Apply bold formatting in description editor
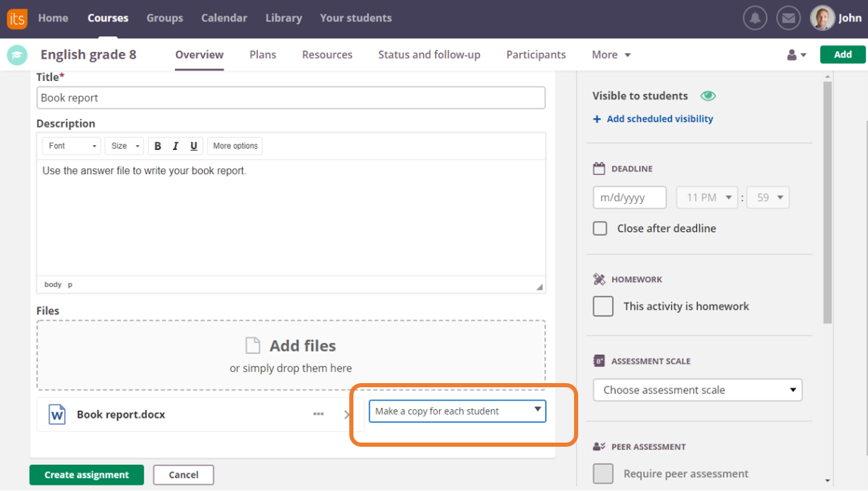 158,146
